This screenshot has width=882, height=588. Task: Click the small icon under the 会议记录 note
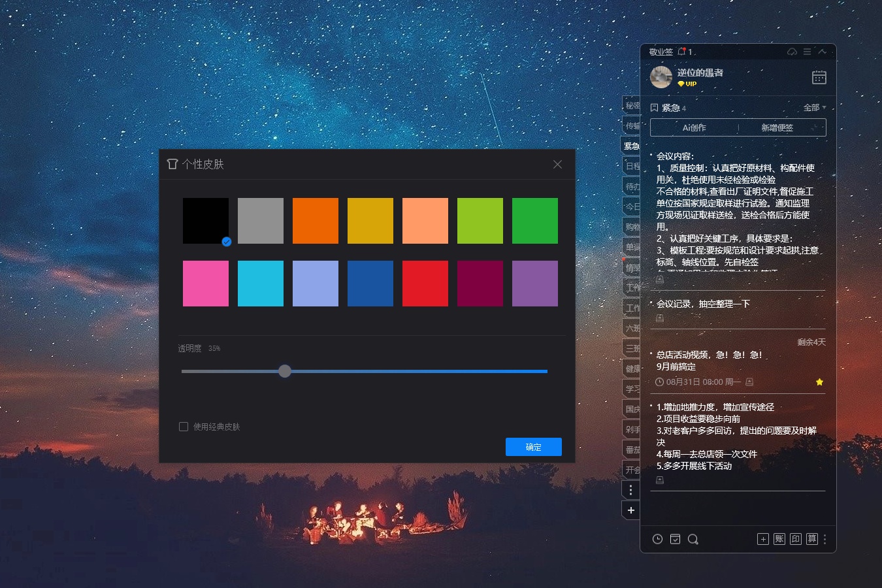660,318
